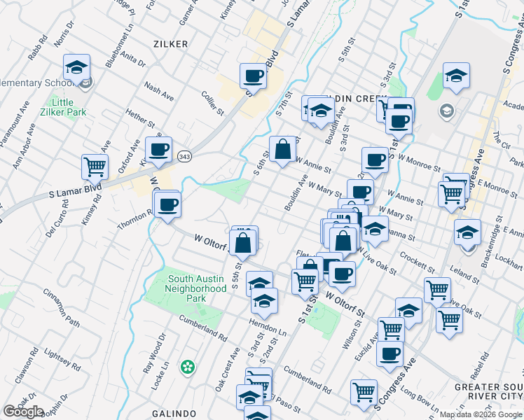Click the Ann Arbor Ave label

(x=24, y=146)
